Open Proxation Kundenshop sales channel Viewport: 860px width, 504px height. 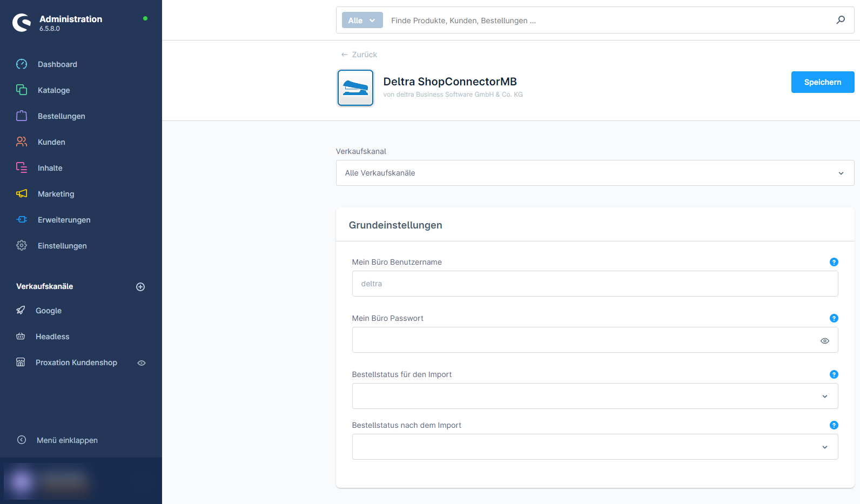tap(76, 362)
